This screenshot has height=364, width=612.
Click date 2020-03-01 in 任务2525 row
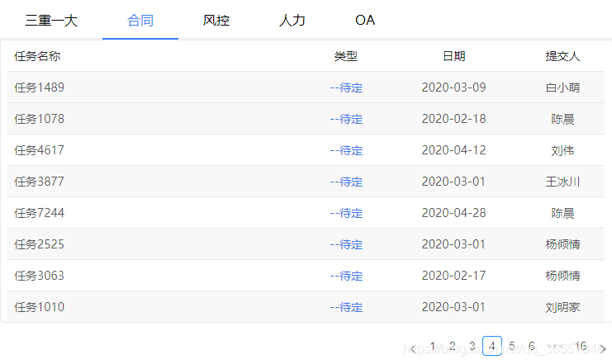pyautogui.click(x=453, y=244)
